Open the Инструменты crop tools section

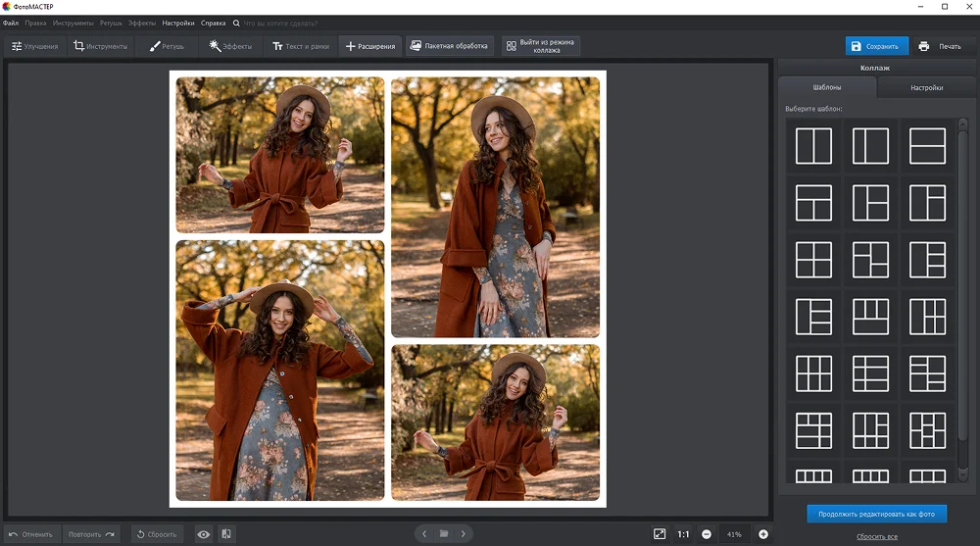pos(100,46)
